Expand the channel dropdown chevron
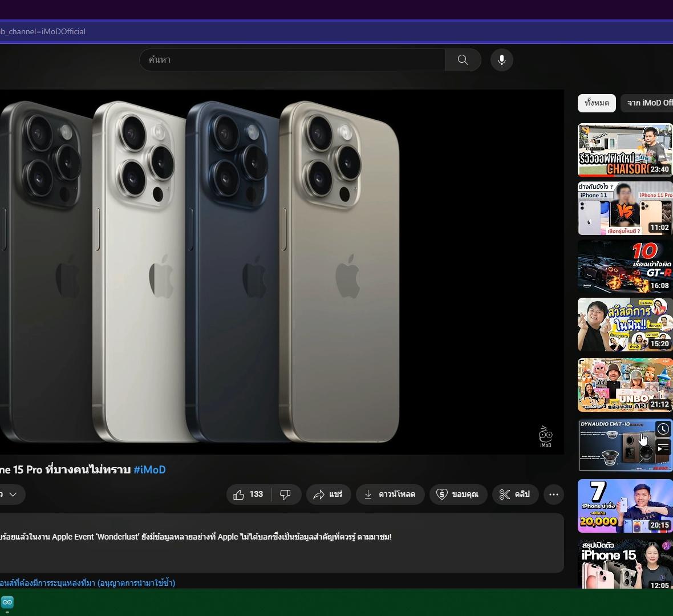This screenshot has height=616, width=673. click(x=13, y=495)
